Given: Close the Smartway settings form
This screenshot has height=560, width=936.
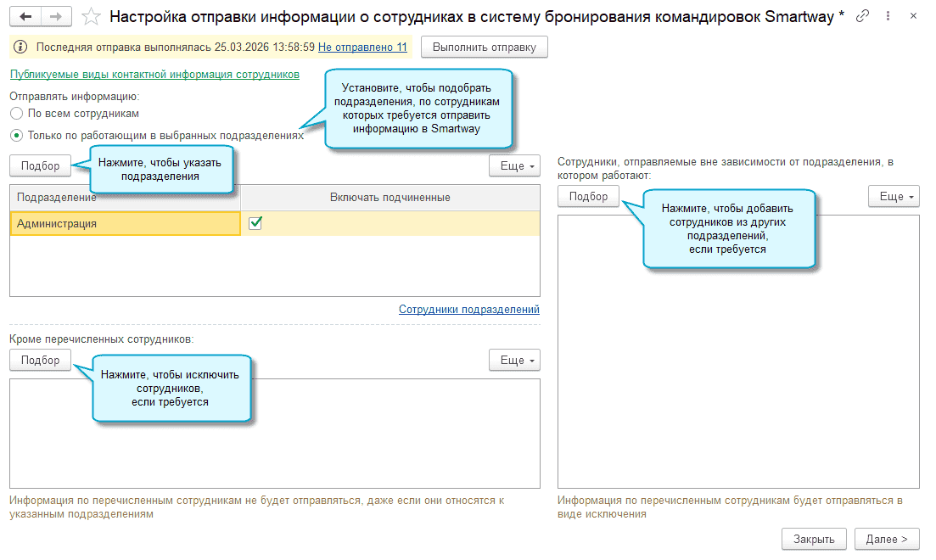Looking at the screenshot, I should pos(913,16).
